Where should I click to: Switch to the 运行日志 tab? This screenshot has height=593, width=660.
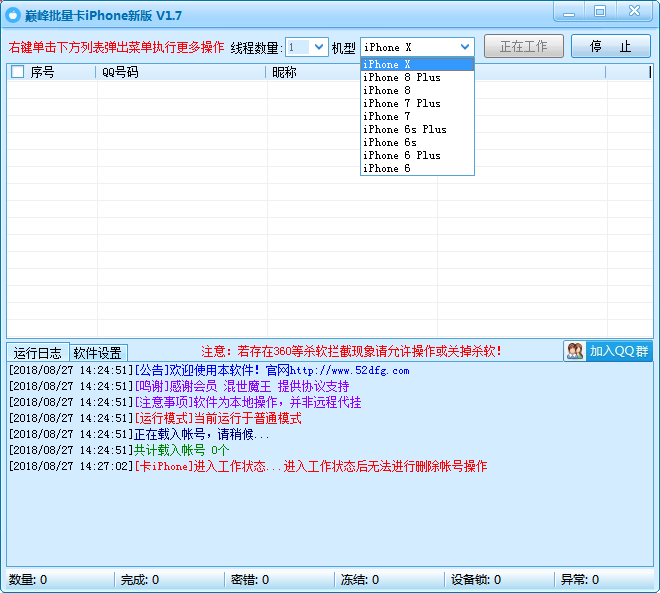37,352
